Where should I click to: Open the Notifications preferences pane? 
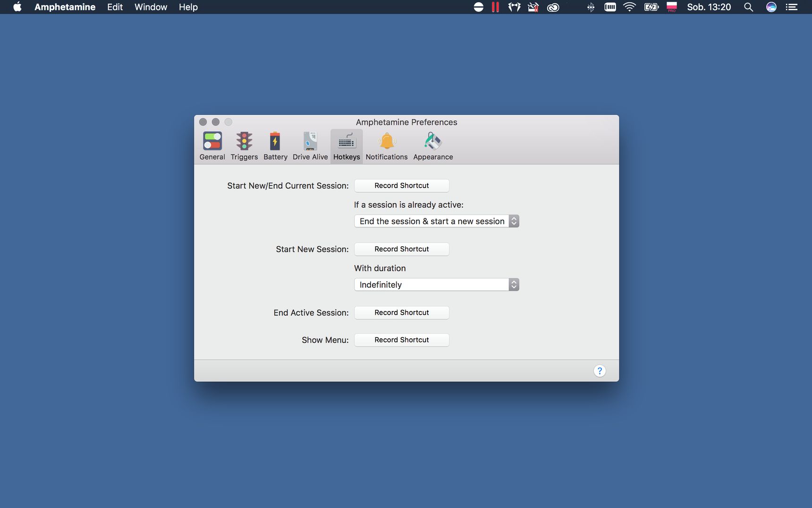(x=386, y=146)
